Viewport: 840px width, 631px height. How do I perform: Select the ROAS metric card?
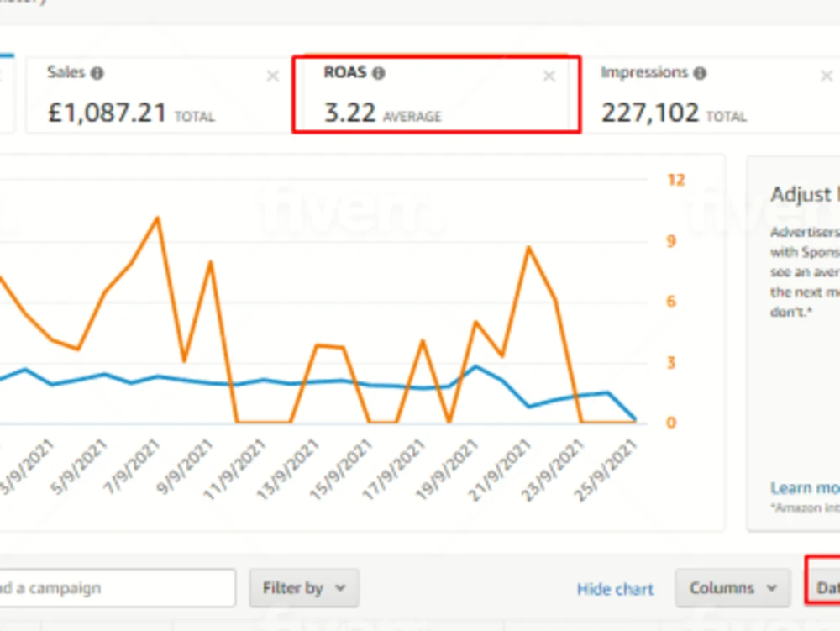437,94
